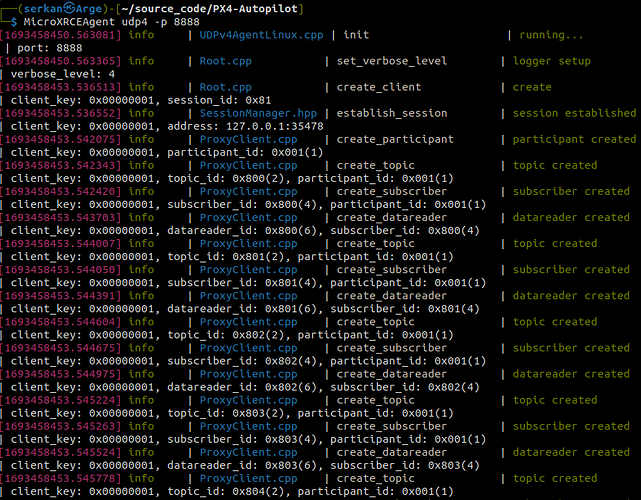Viewport: 641px width, 500px height.
Task: Click 'topic_id: 0x800(2)' value
Action: pyautogui.click(x=226, y=179)
